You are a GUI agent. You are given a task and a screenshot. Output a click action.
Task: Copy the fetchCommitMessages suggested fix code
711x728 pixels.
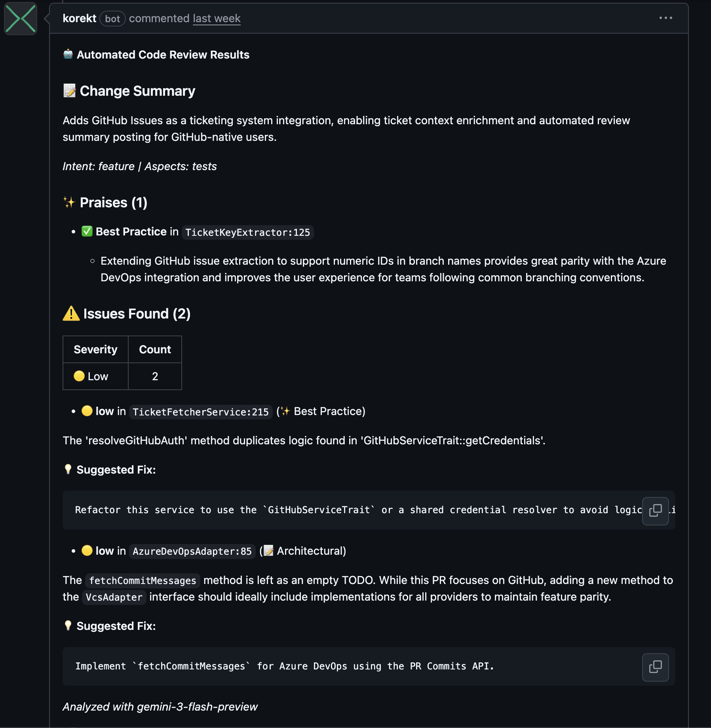pyautogui.click(x=656, y=667)
